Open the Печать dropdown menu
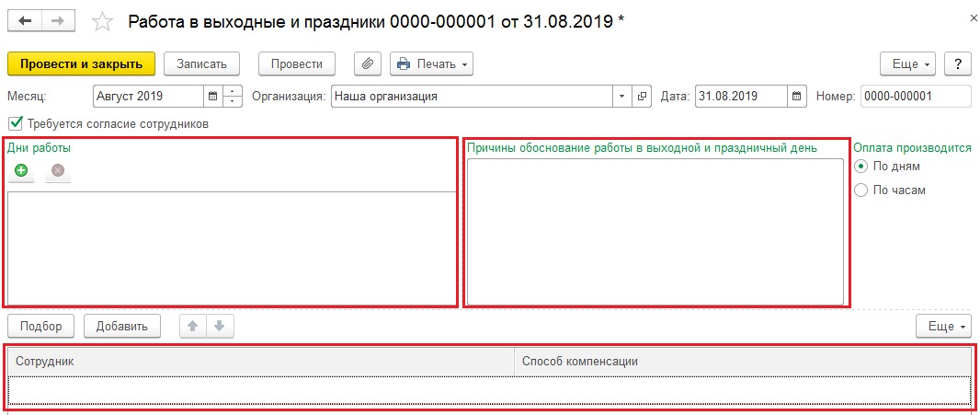The height and width of the screenshot is (415, 980). 431,63
